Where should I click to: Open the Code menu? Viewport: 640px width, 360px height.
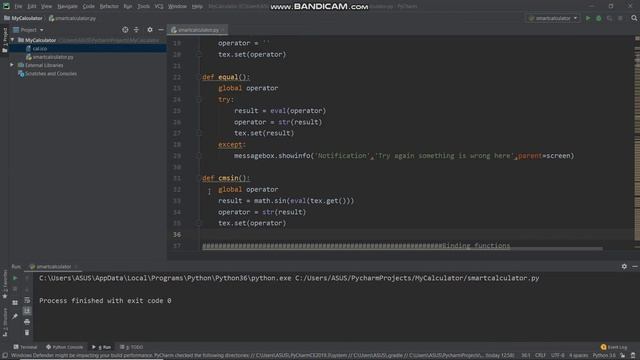(x=88, y=6)
